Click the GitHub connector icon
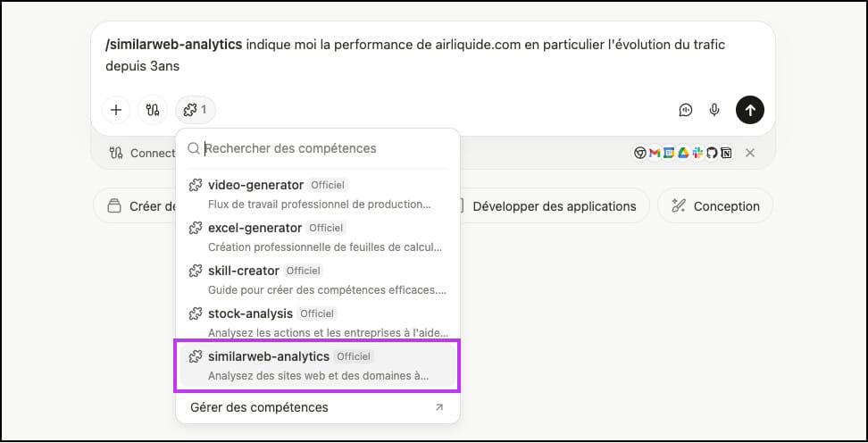 pyautogui.click(x=712, y=153)
